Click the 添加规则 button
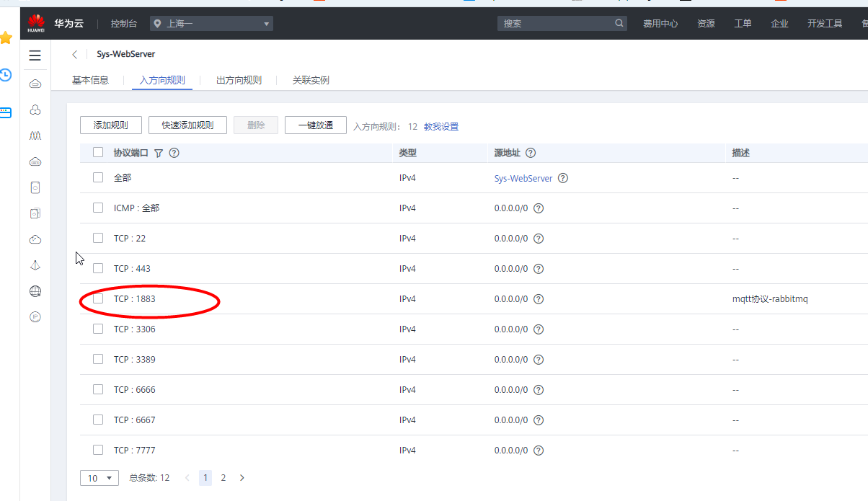Viewport: 868px width, 501px height. (110, 125)
